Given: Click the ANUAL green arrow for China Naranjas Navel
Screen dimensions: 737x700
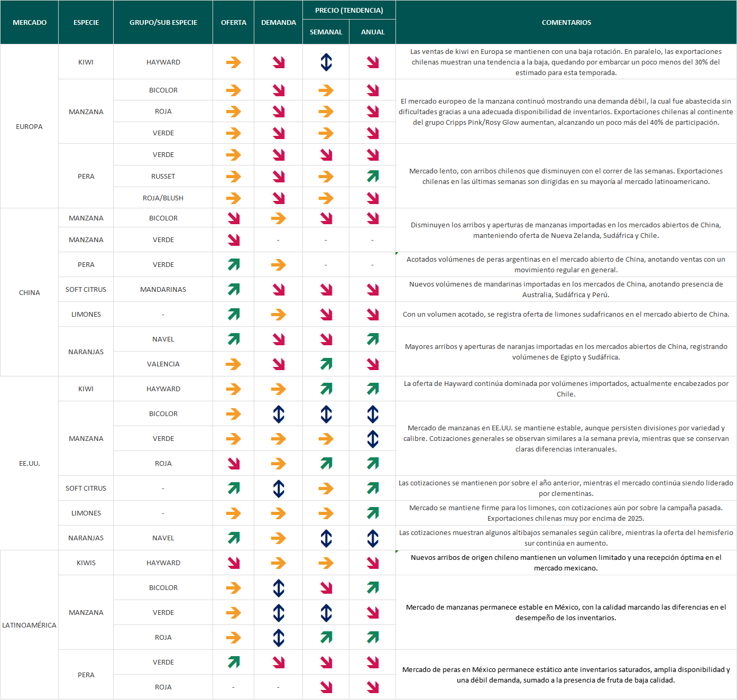Looking at the screenshot, I should [x=373, y=339].
